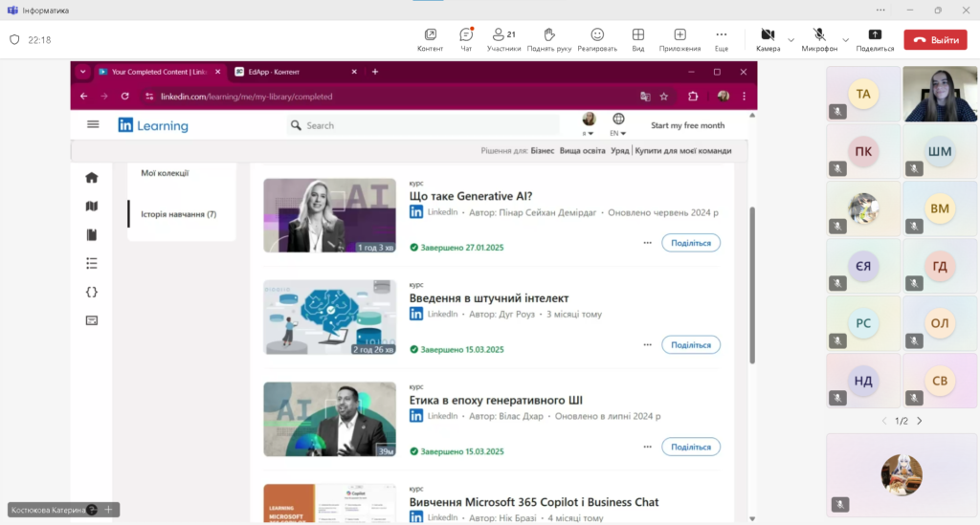980x525 pixels.
Task: Reload the LinkedIn page
Action: (x=125, y=97)
